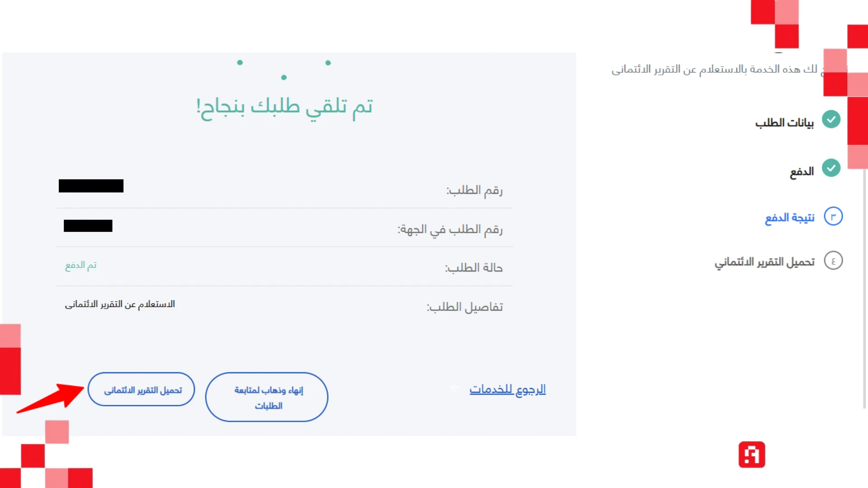
Task: Click the green checkmark beside الدفع step
Action: (831, 168)
